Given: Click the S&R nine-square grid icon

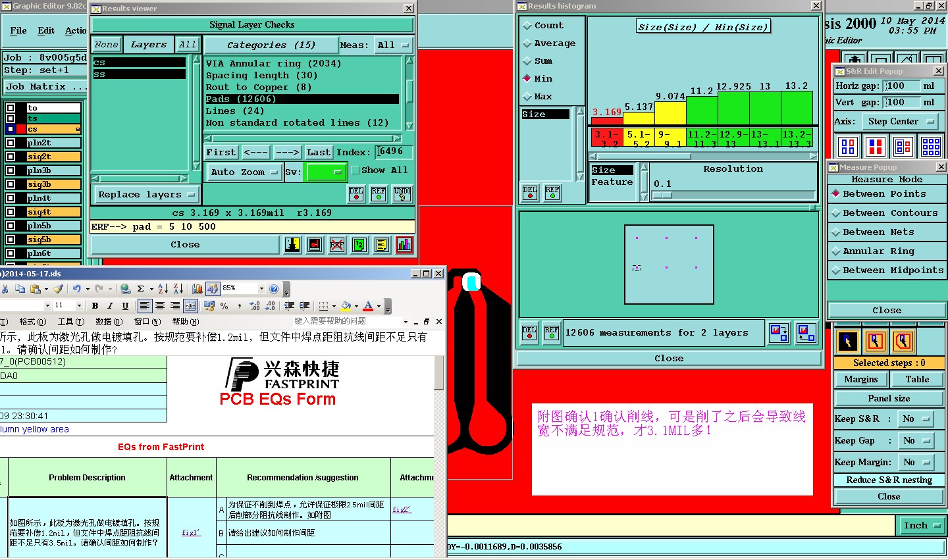Looking at the screenshot, I should click(931, 146).
